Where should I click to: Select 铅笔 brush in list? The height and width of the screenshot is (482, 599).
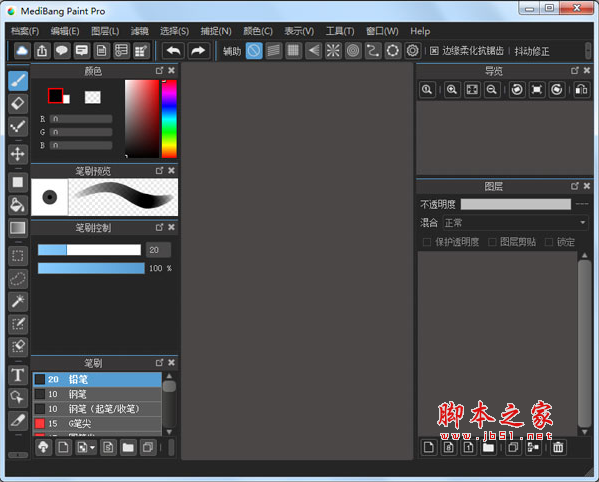click(97, 379)
